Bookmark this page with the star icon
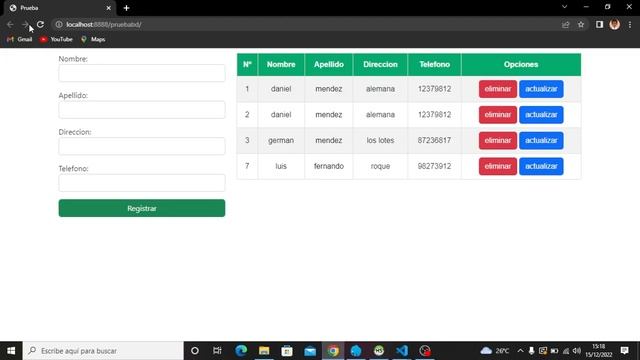This screenshot has height=360, width=640. pyautogui.click(x=581, y=24)
